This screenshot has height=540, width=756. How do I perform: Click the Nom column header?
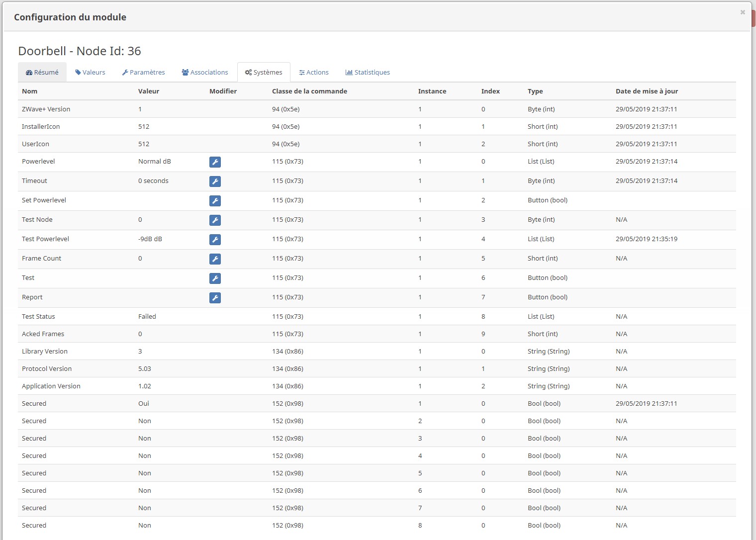[29, 91]
